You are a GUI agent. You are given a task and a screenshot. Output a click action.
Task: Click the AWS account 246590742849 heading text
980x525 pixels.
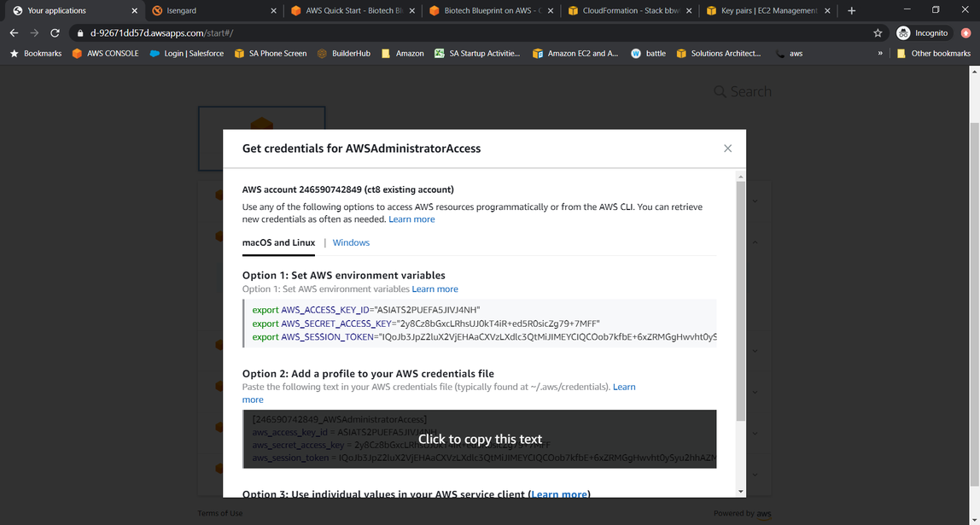(x=348, y=190)
